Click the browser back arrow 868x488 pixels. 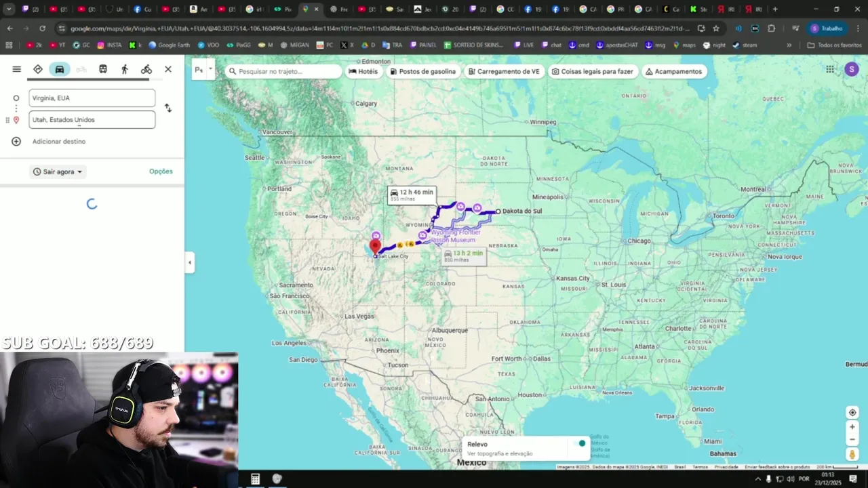[x=9, y=28]
